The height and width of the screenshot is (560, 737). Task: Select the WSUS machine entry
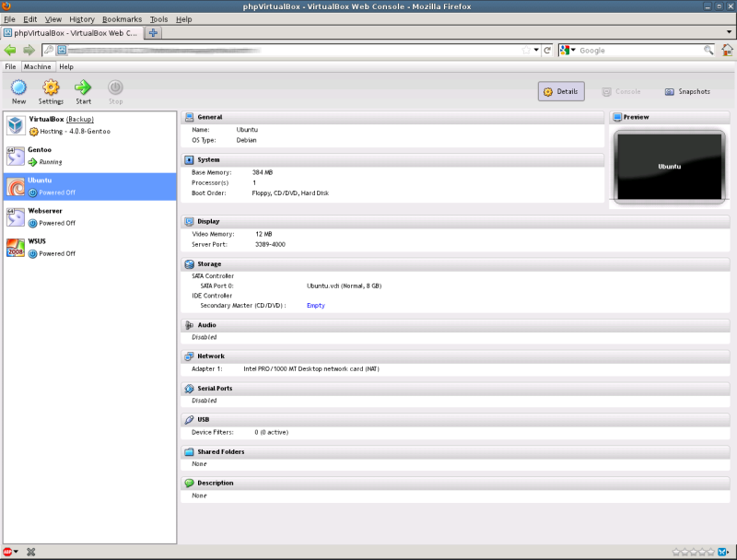[x=89, y=248]
